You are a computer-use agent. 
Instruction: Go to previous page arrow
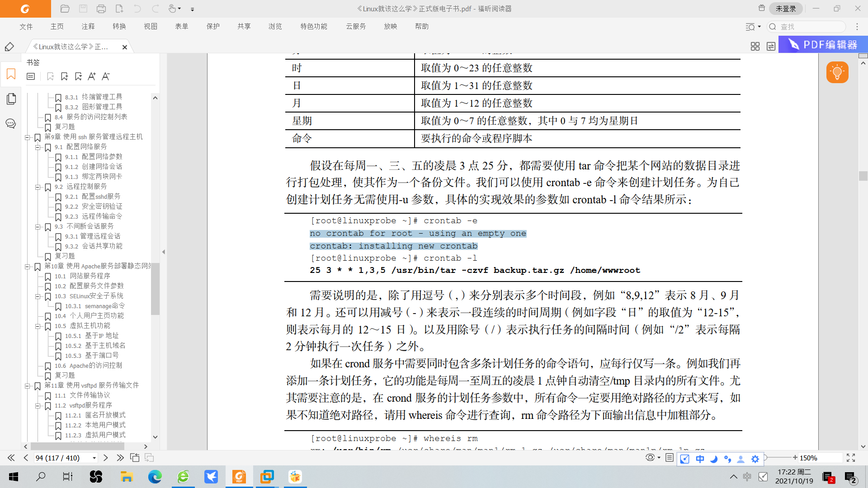tap(26, 458)
